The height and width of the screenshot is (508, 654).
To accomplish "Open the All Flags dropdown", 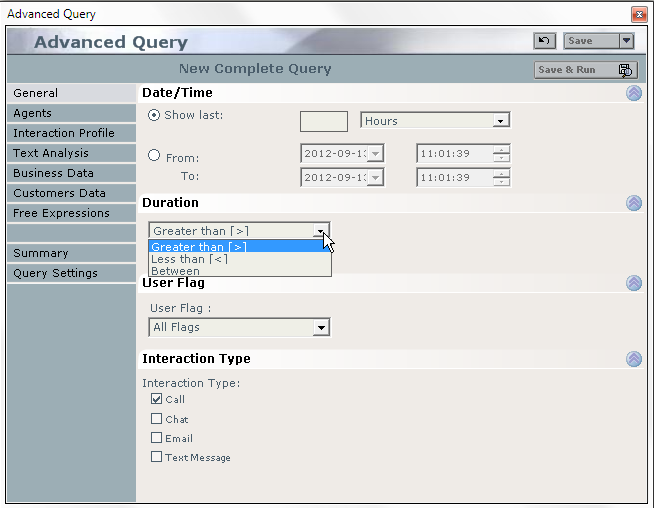I will pos(239,327).
